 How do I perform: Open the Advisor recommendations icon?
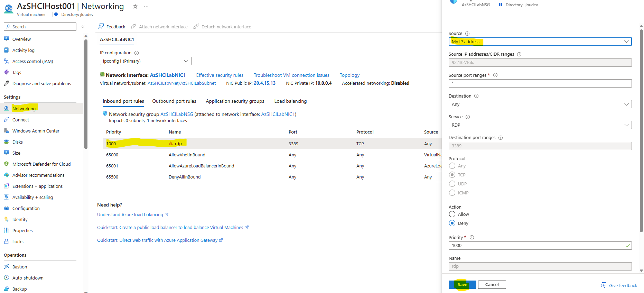coord(6,175)
